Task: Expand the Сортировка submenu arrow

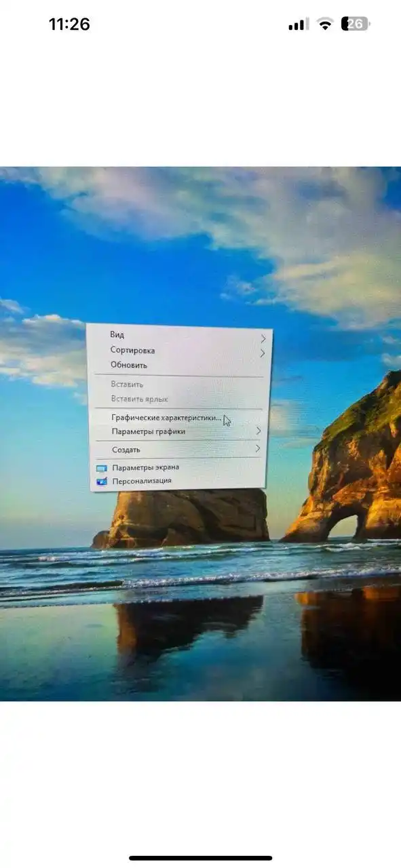Action: [262, 353]
